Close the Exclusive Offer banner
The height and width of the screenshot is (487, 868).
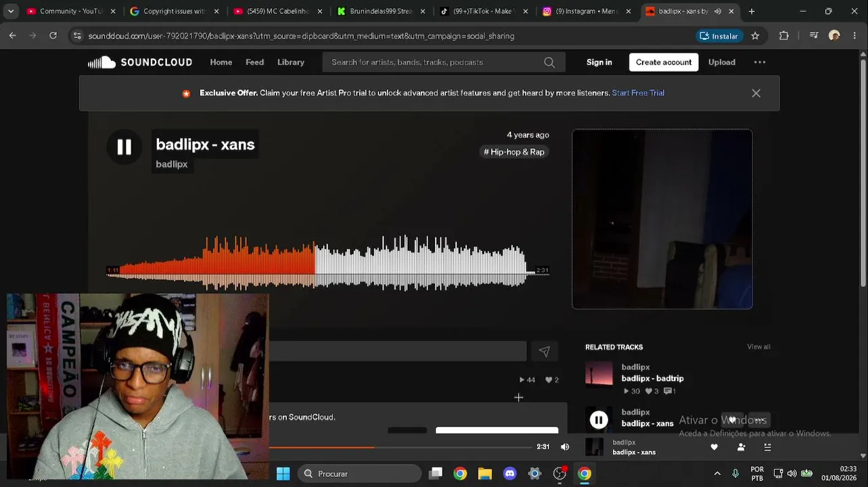point(756,93)
